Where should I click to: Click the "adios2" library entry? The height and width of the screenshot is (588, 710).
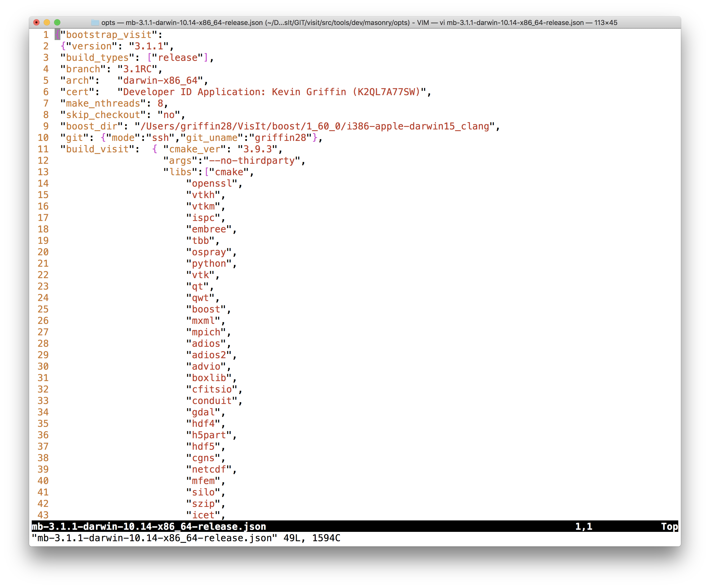click(209, 355)
